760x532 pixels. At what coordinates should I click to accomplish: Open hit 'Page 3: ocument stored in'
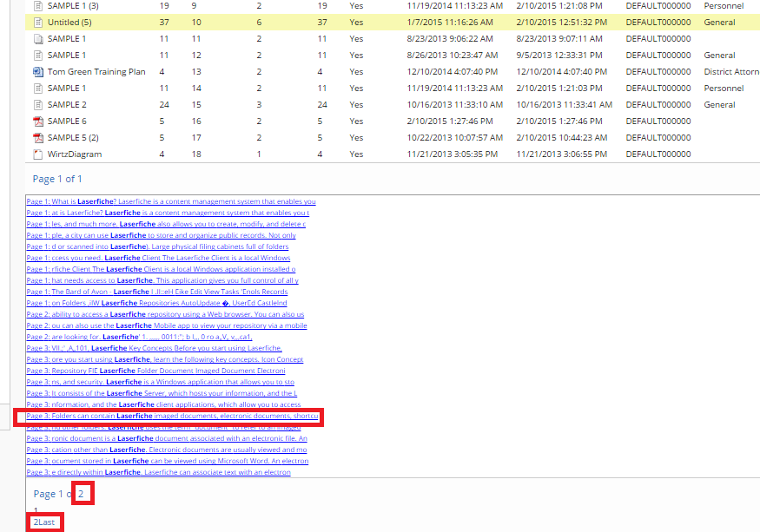click(x=168, y=461)
